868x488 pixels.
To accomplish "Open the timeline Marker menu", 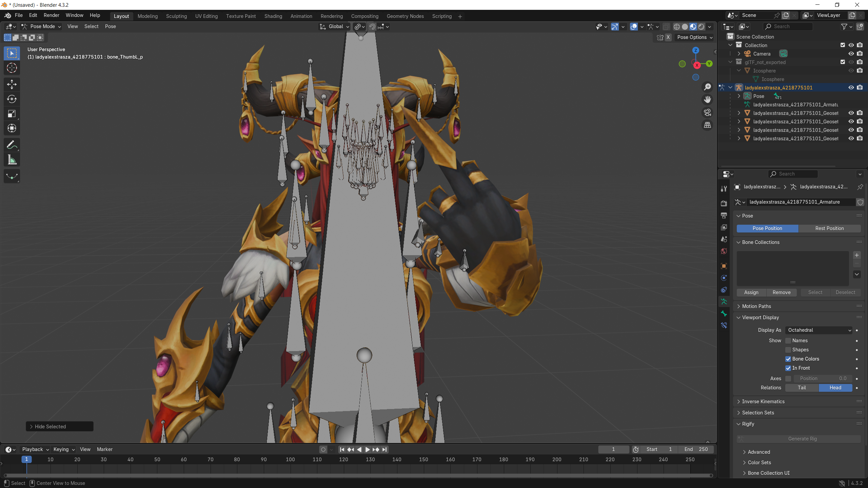I will (104, 449).
